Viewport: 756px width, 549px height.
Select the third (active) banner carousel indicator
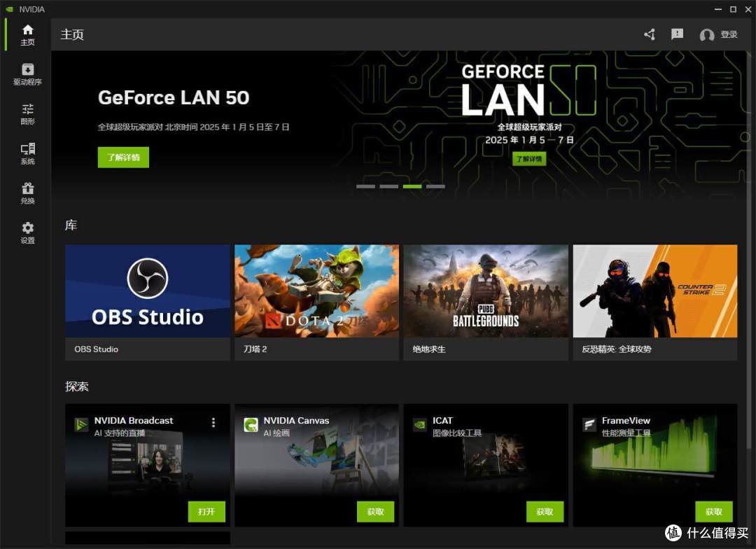click(412, 186)
